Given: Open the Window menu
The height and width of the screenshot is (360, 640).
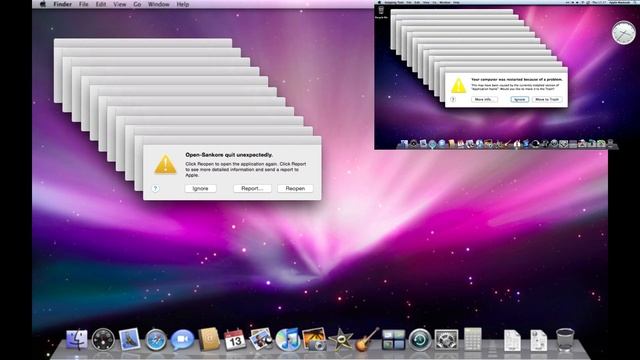Looking at the screenshot, I should coord(159,4).
